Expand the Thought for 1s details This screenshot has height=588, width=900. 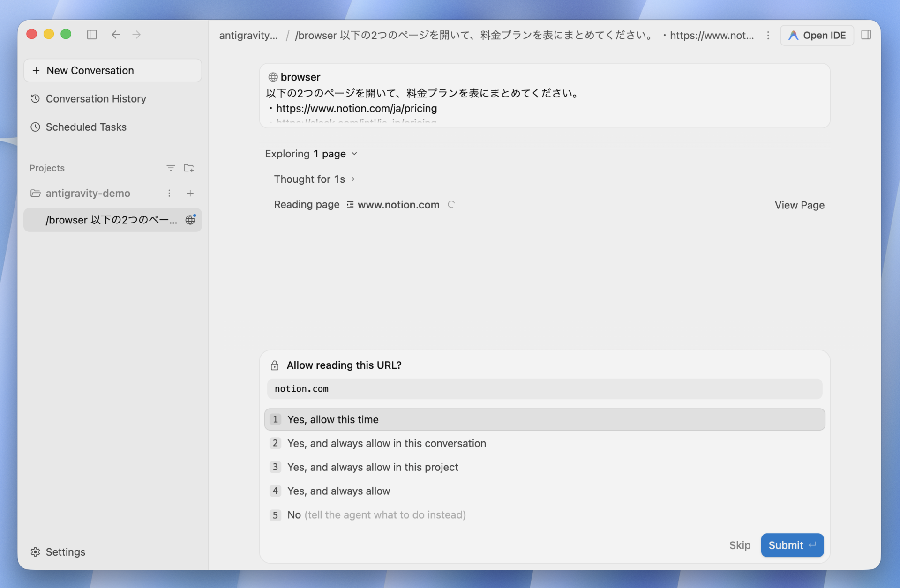[x=314, y=179]
